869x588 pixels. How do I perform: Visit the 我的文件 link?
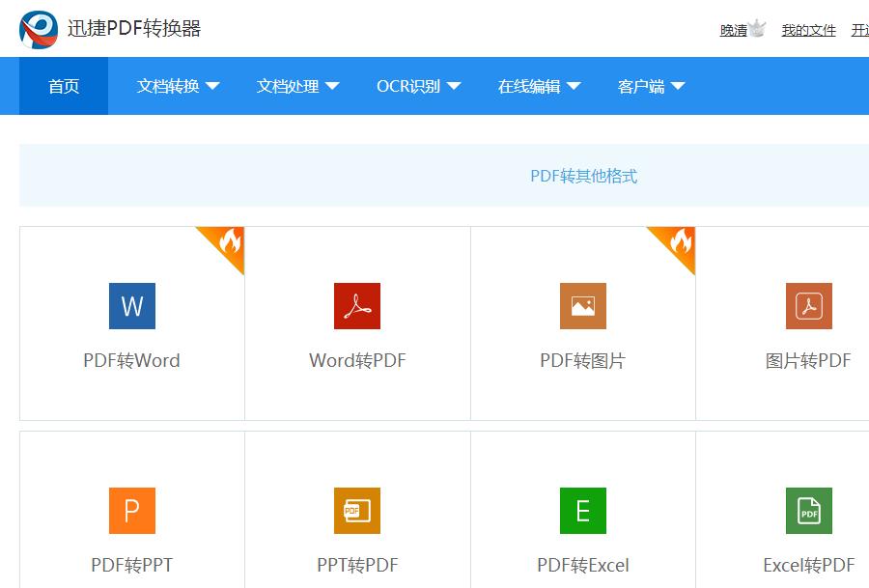808,31
